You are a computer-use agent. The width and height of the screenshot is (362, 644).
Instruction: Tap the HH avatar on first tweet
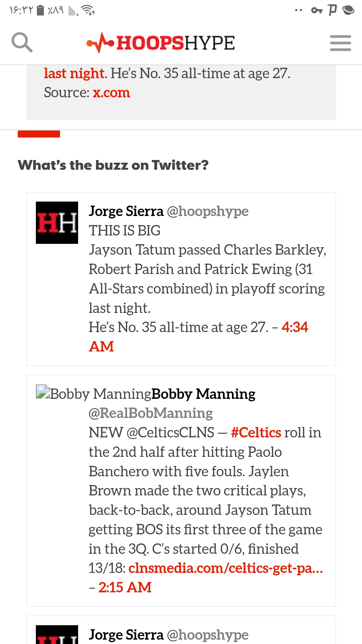(x=57, y=223)
